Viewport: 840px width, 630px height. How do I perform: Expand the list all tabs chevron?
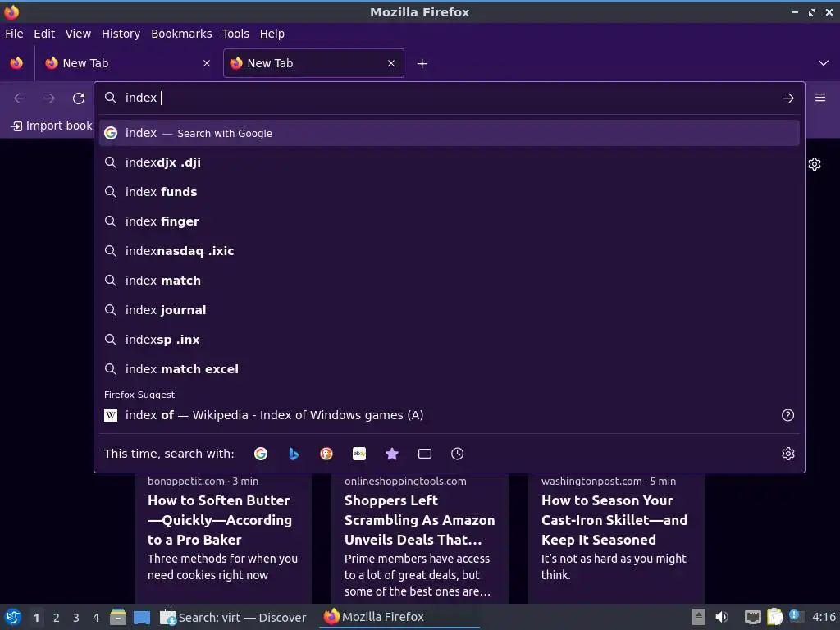[824, 63]
